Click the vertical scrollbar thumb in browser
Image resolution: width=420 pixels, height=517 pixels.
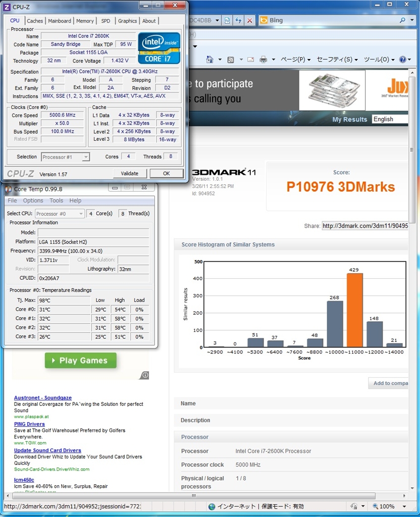tap(412, 151)
